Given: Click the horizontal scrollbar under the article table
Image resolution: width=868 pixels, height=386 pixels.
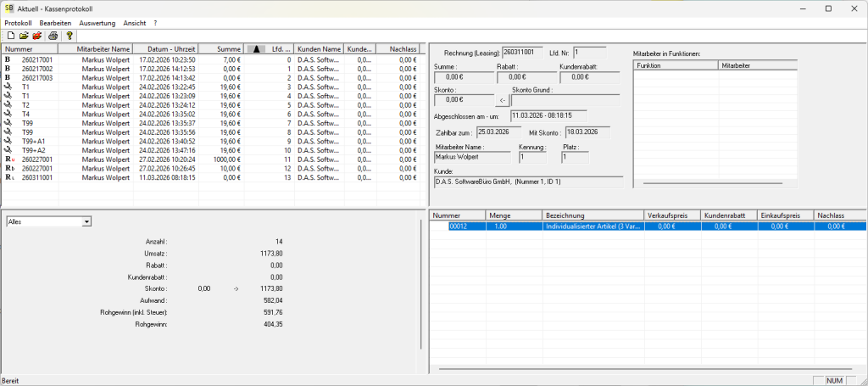Looking at the screenshot, I should pyautogui.click(x=644, y=370).
